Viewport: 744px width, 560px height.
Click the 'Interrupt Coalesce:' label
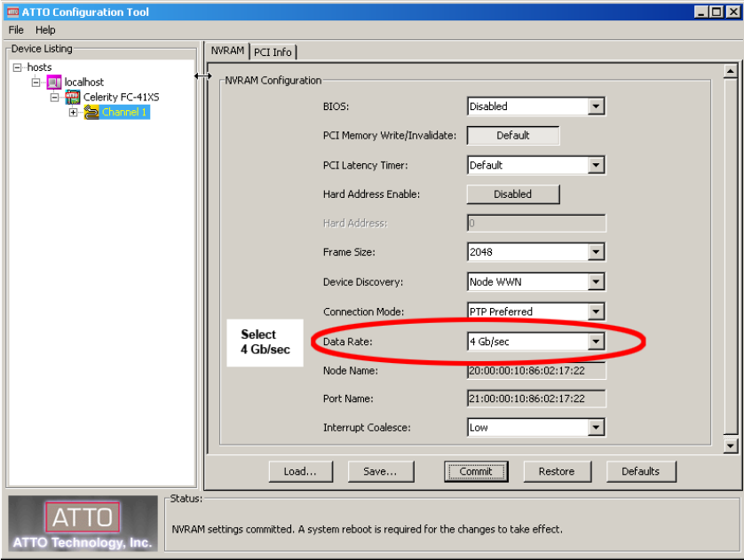coord(367,427)
